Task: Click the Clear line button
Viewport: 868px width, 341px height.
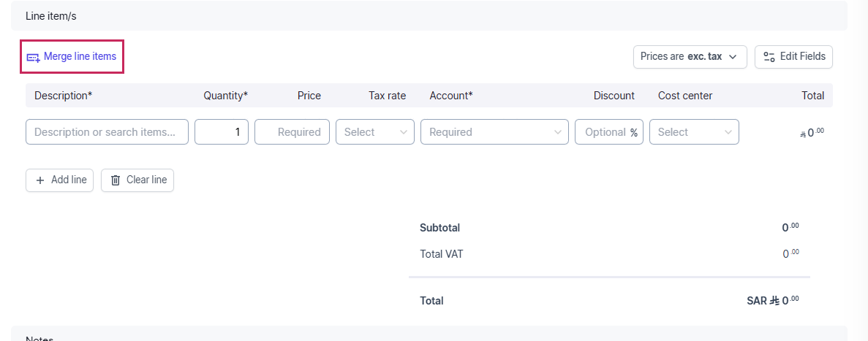Action: coord(137,180)
